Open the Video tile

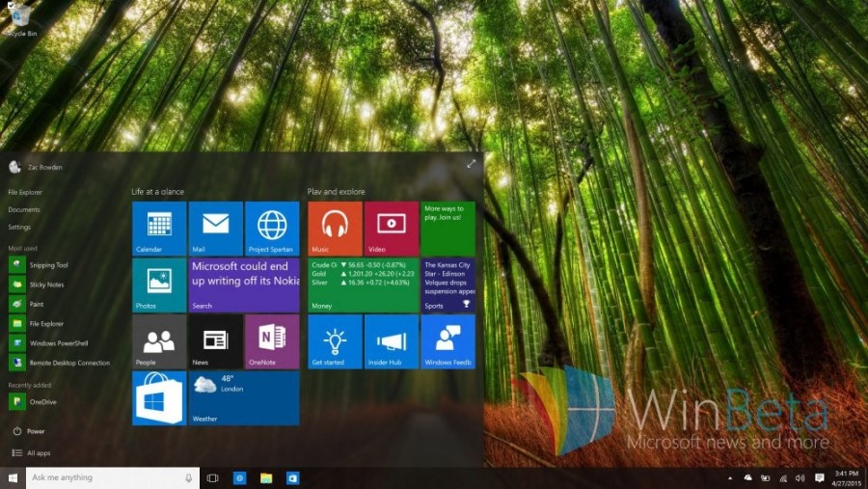(x=391, y=228)
